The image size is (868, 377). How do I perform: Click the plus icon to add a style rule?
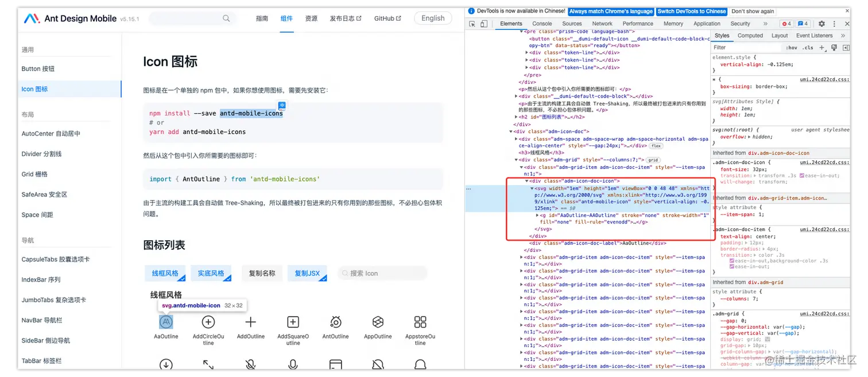pyautogui.click(x=822, y=48)
